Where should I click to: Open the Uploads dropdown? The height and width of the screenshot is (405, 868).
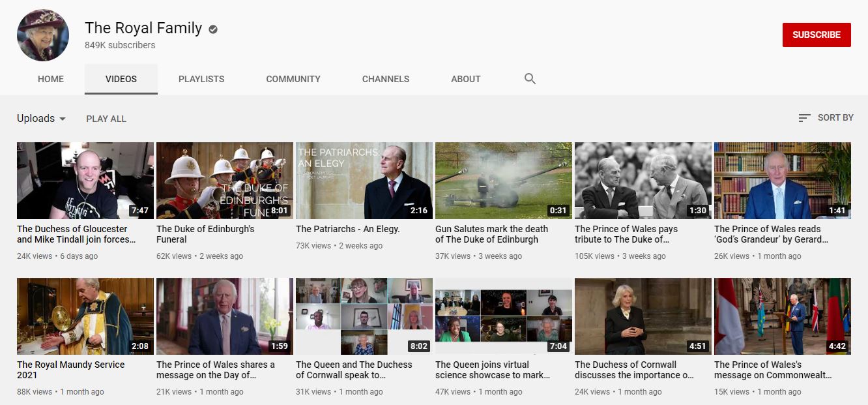tap(42, 118)
